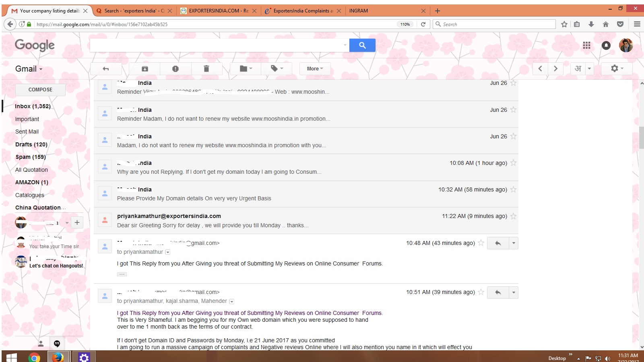Screen dimensions: 644x362
Task: Start a new Hangouts conversation plus button
Action: tap(77, 222)
